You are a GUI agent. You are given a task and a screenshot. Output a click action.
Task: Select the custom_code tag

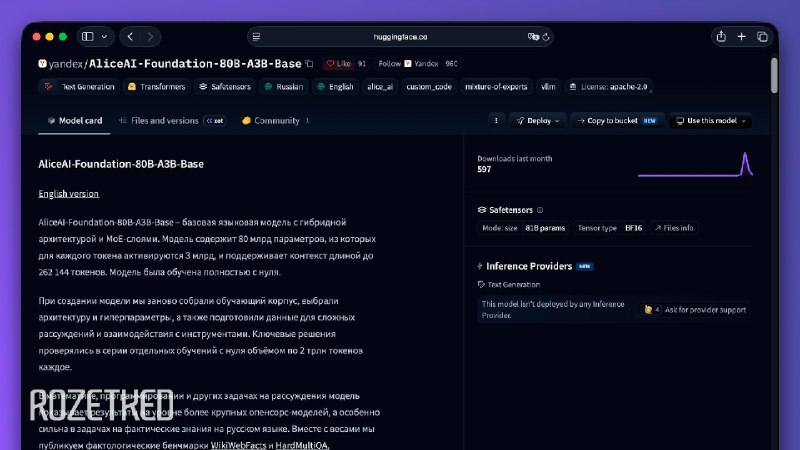pos(429,87)
